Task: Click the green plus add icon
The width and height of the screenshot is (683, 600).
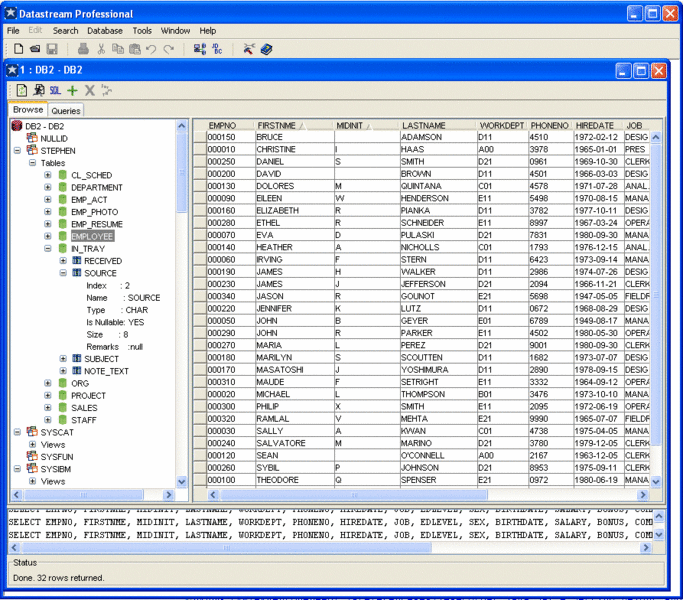Action: click(73, 91)
